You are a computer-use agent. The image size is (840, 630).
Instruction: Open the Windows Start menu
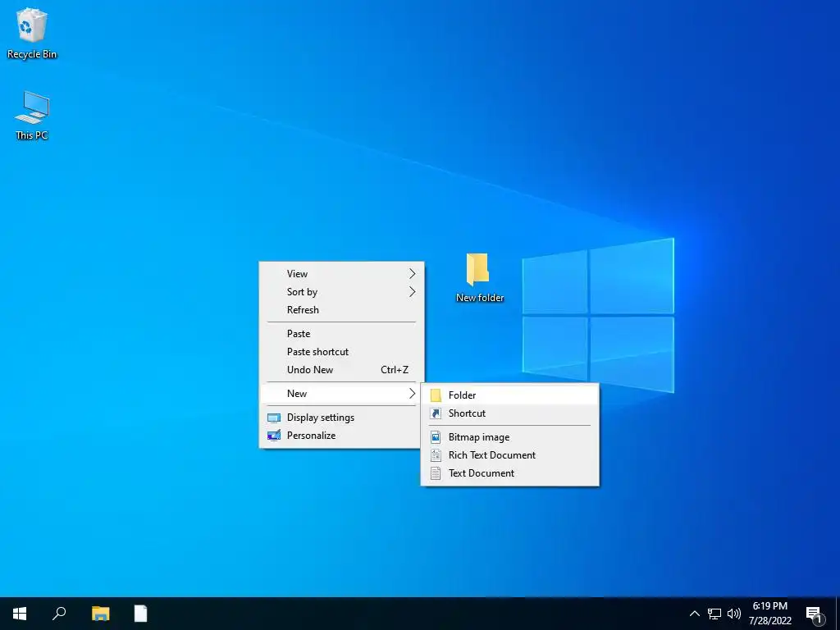click(x=20, y=614)
